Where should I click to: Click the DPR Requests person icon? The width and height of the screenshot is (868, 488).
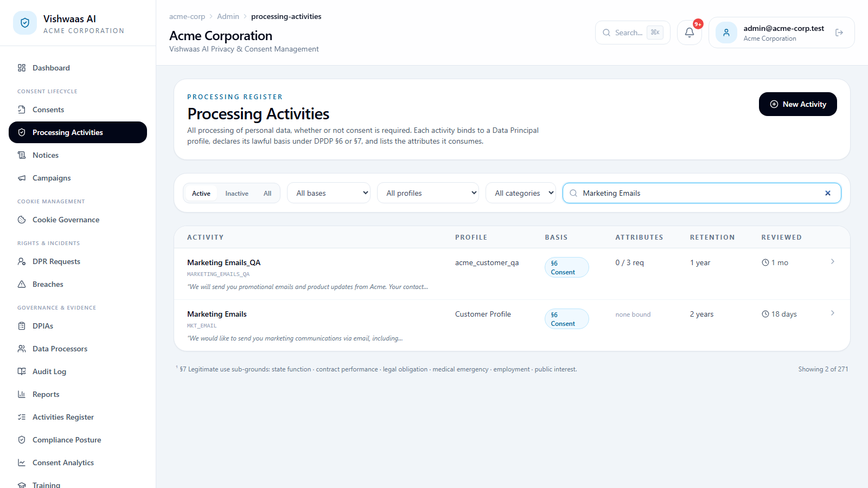coord(22,261)
